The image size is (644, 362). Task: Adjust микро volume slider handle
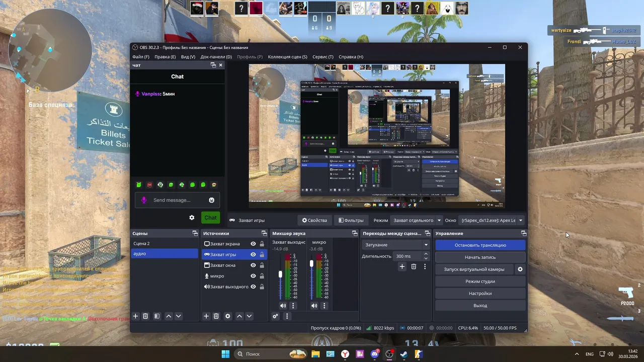[x=311, y=263]
